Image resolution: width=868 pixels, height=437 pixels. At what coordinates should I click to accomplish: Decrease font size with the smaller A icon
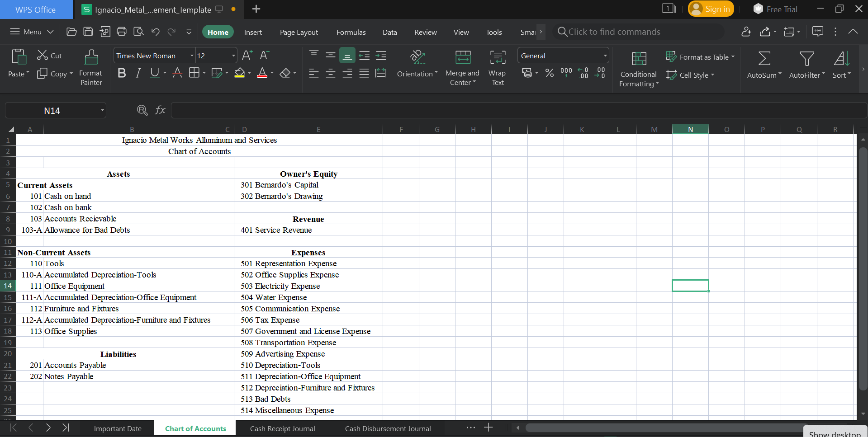click(x=265, y=56)
